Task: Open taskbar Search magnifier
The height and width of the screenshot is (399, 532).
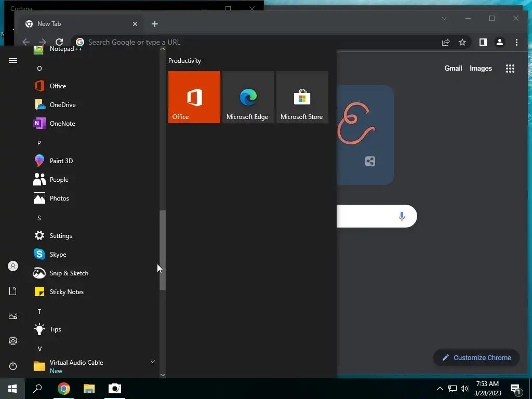Action: click(37, 389)
